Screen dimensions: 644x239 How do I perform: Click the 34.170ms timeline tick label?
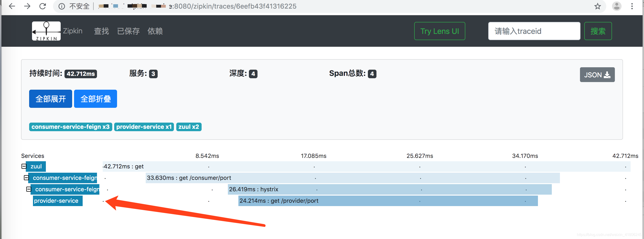525,156
